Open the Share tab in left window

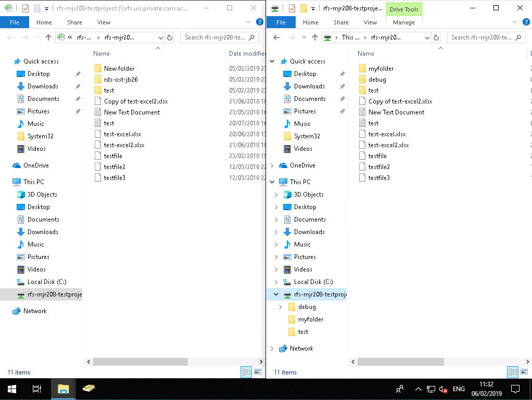(74, 22)
